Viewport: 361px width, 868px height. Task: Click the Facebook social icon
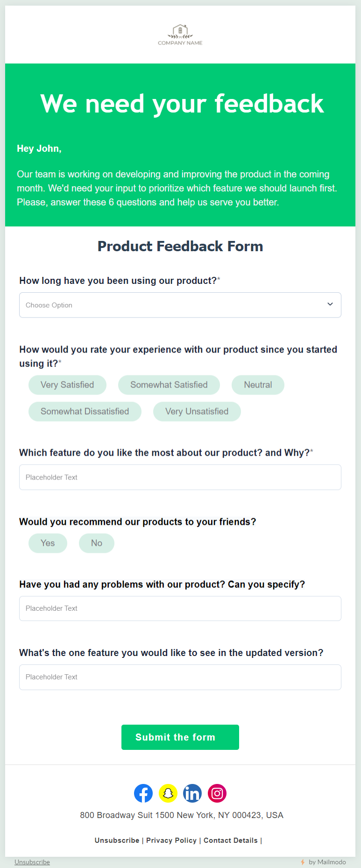point(143,793)
